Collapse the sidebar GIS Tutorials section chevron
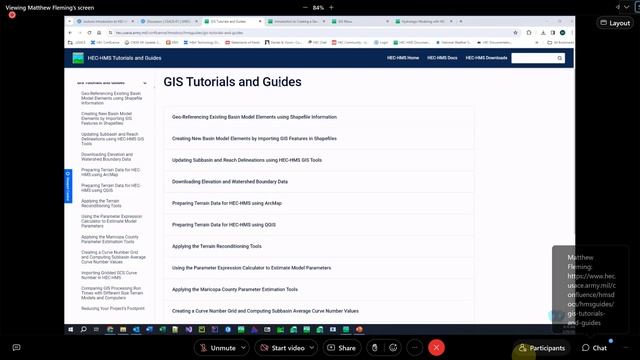Viewport: 640px width, 360px height. (145, 83)
